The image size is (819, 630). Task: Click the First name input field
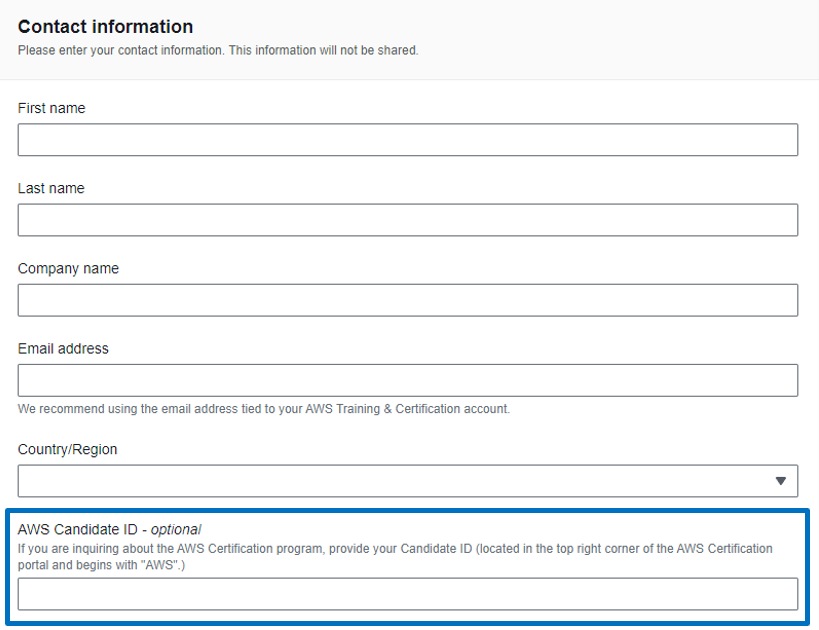click(407, 139)
